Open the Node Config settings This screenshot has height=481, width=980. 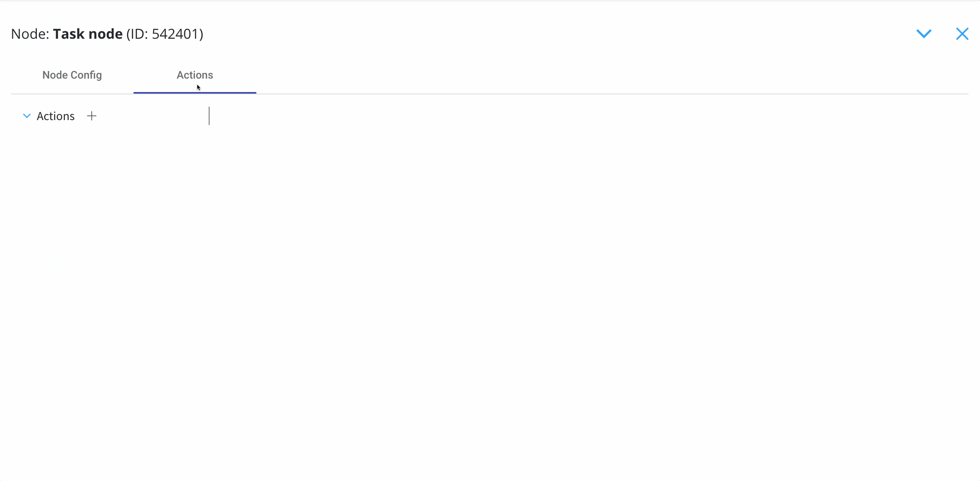pyautogui.click(x=72, y=75)
